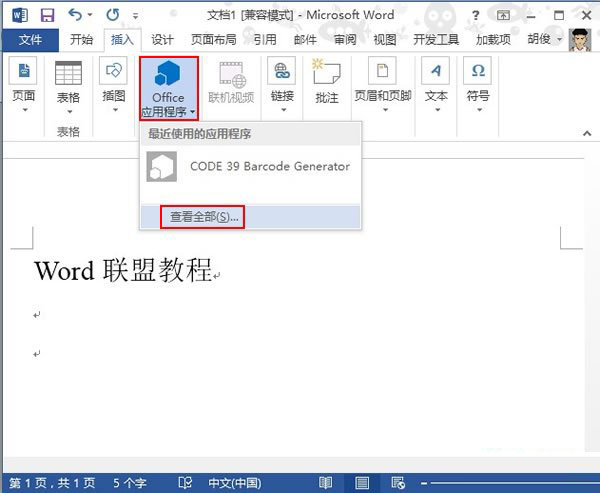Save the document with the floppy icon
The height and width of the screenshot is (493, 600).
pyautogui.click(x=48, y=15)
